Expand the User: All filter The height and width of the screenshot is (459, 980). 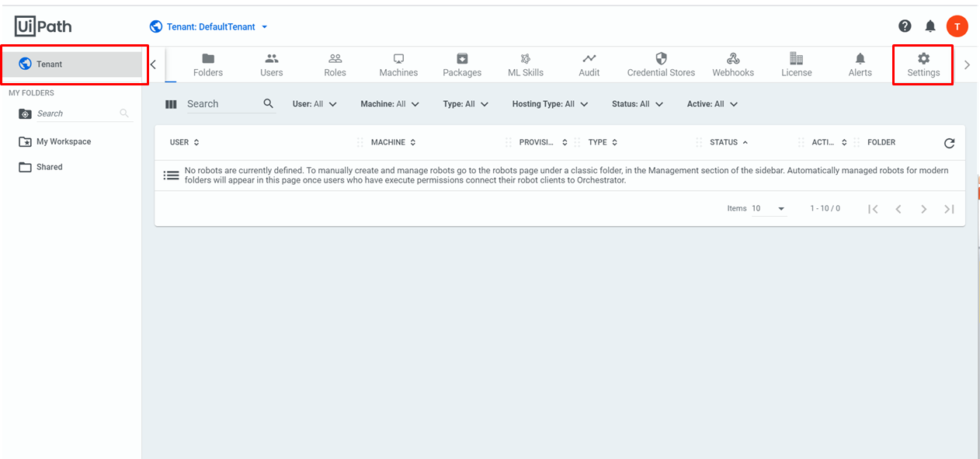(315, 104)
